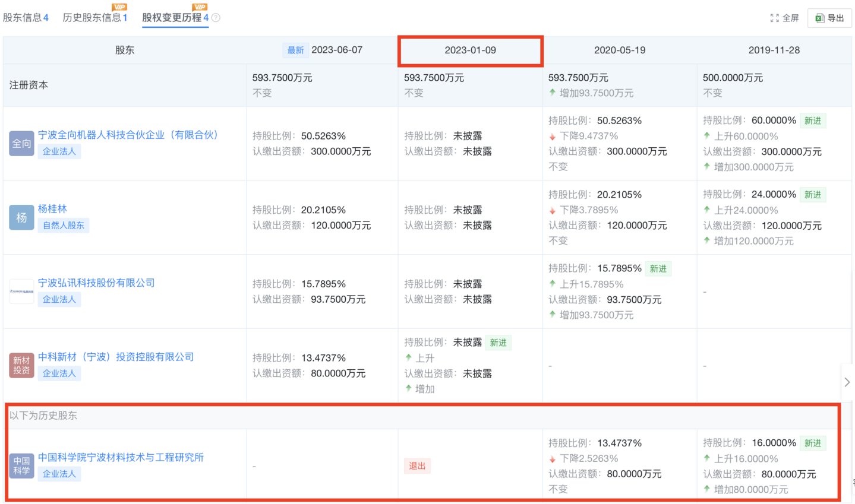
Task: Click the 新材投资 avatar icon
Action: click(21, 366)
